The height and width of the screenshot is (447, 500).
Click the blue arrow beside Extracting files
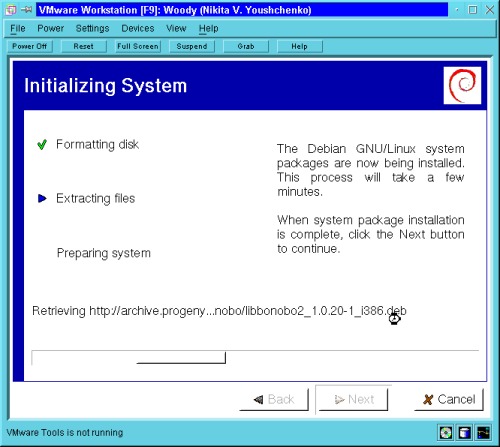(42, 198)
